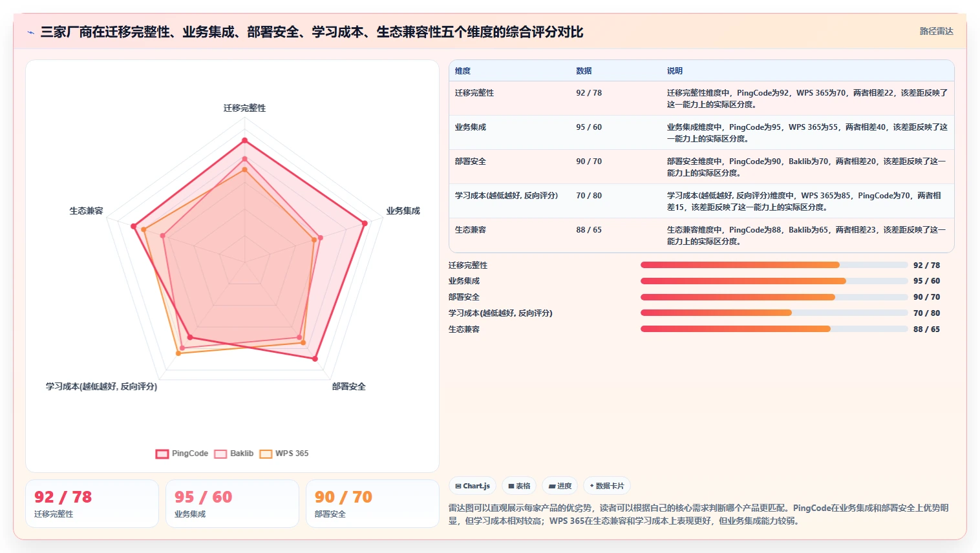The image size is (980, 553).
Task: Click the Chart.js tag chip
Action: coord(473,486)
